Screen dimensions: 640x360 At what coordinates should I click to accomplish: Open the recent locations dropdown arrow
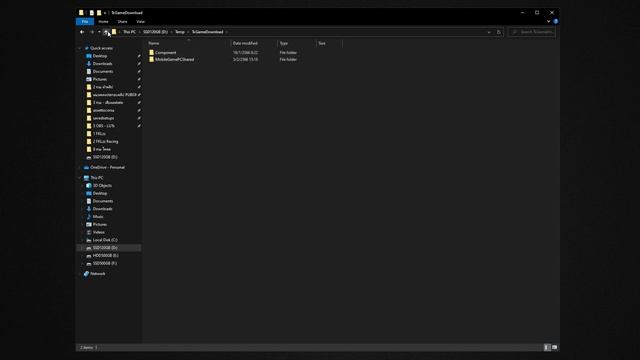point(99,32)
